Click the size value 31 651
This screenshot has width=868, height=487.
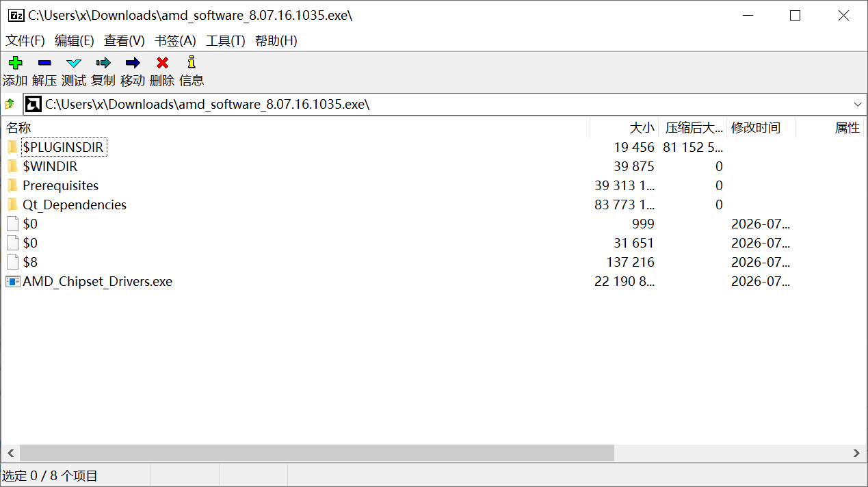pos(634,243)
